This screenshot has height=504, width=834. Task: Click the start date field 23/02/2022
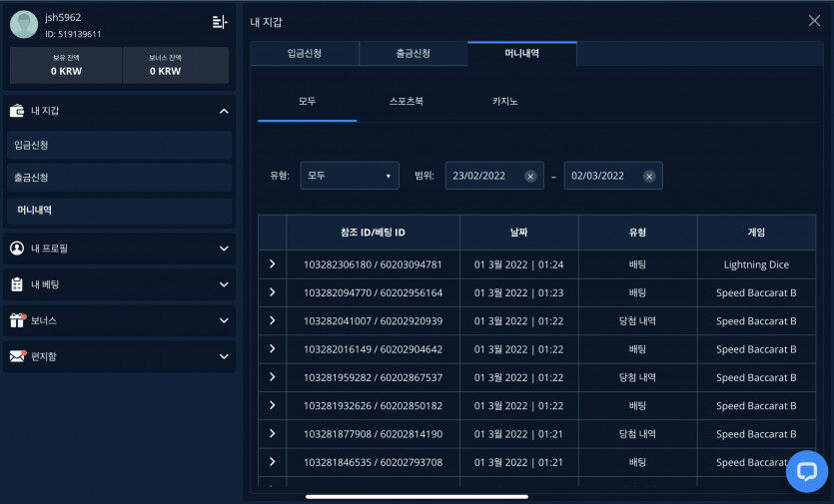click(494, 176)
